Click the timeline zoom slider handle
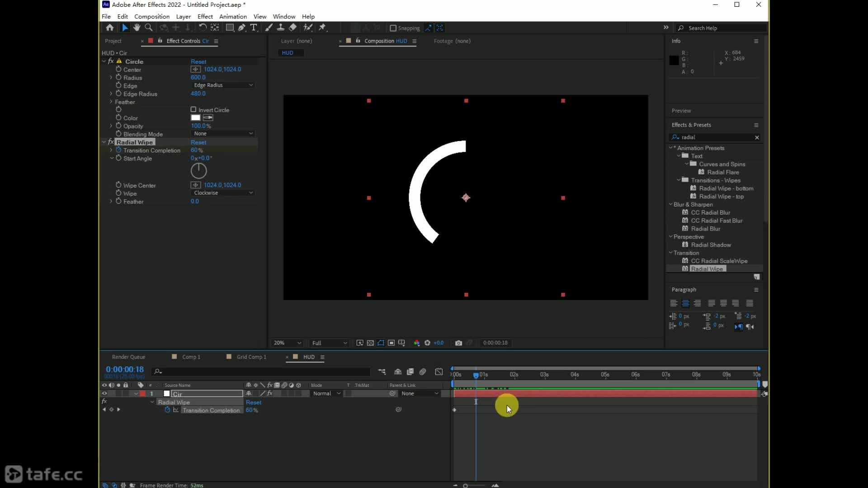Image resolution: width=868 pixels, height=488 pixels. point(465,485)
